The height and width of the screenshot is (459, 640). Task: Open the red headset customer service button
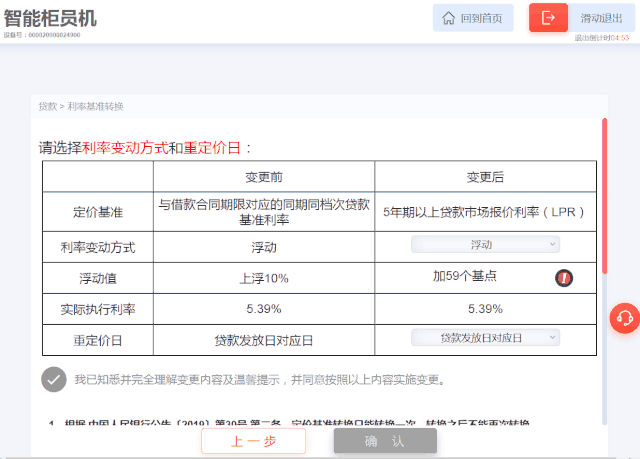(x=624, y=318)
